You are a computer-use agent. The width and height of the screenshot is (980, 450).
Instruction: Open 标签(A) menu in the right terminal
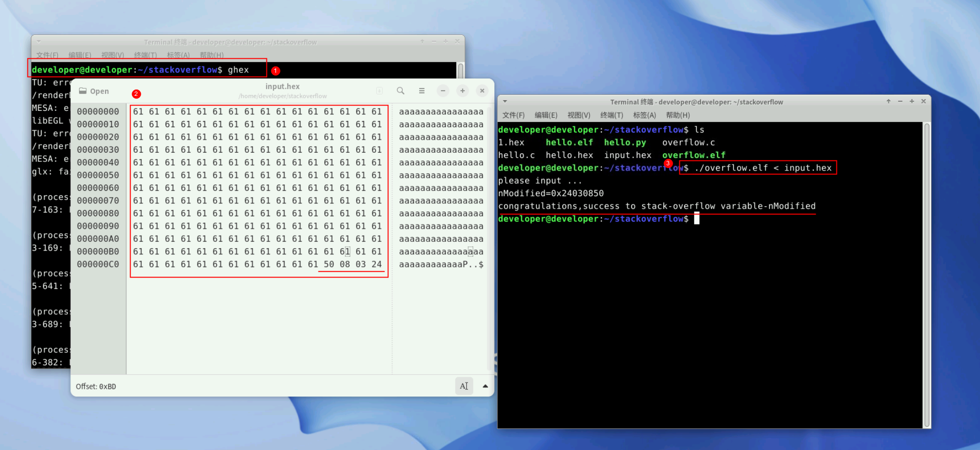pos(645,115)
